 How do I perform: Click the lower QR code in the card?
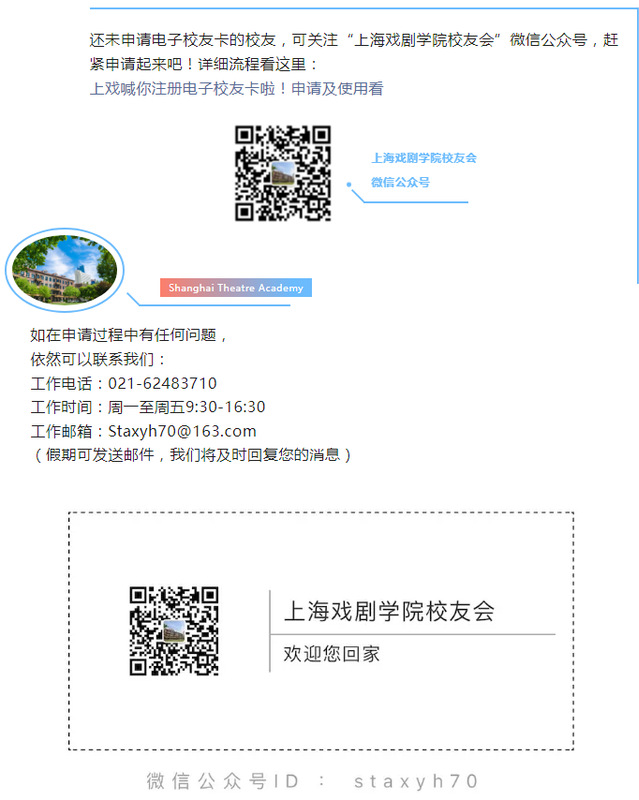[174, 631]
